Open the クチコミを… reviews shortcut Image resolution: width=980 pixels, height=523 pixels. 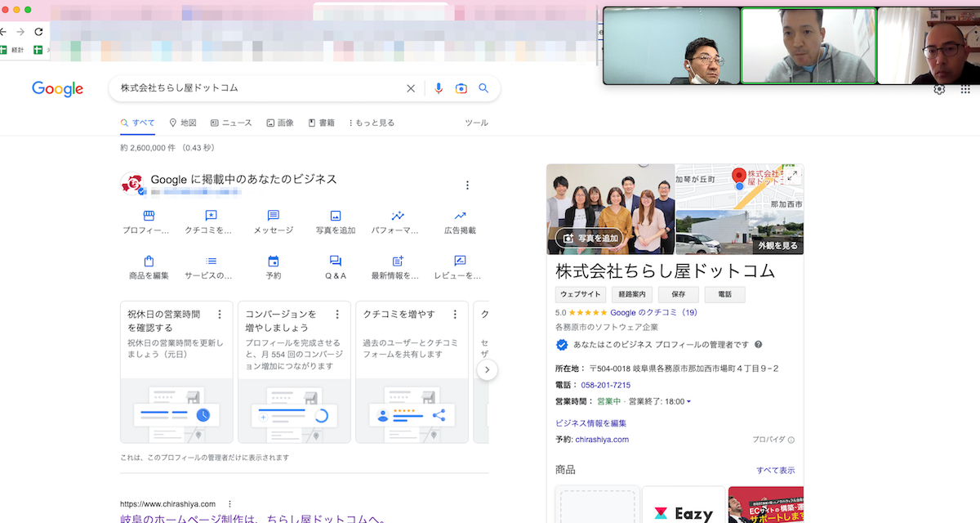[211, 222]
